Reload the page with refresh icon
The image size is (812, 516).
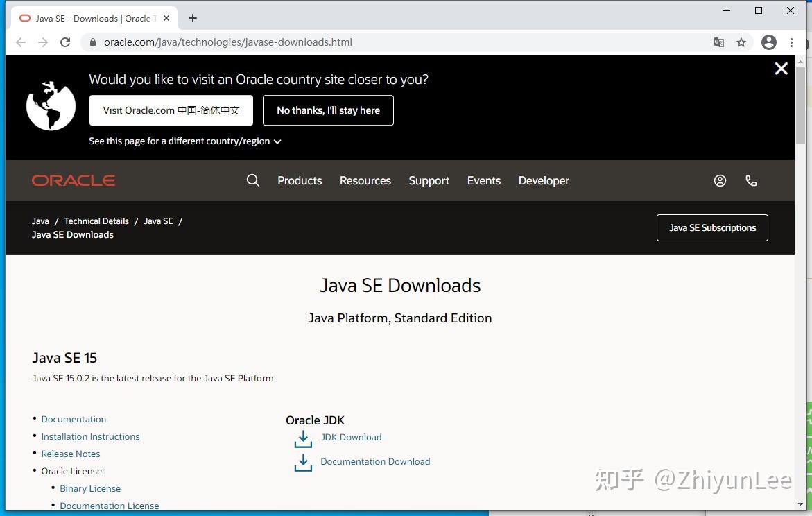click(x=65, y=42)
